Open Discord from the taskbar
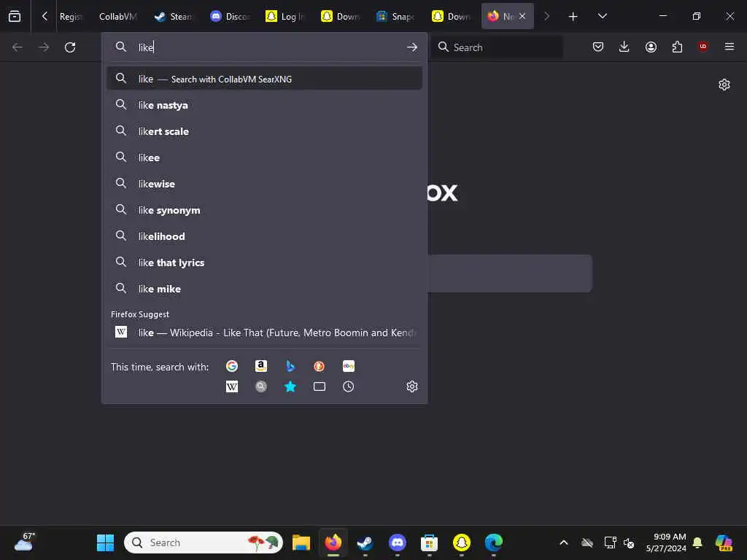Screen dimensions: 747x560 point(398,542)
